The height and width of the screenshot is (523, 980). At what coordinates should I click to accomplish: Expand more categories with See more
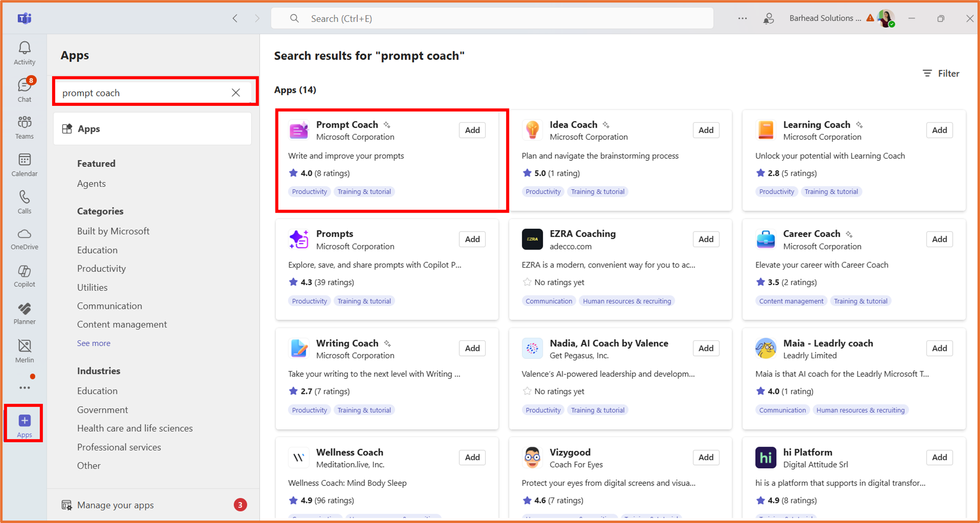[94, 343]
